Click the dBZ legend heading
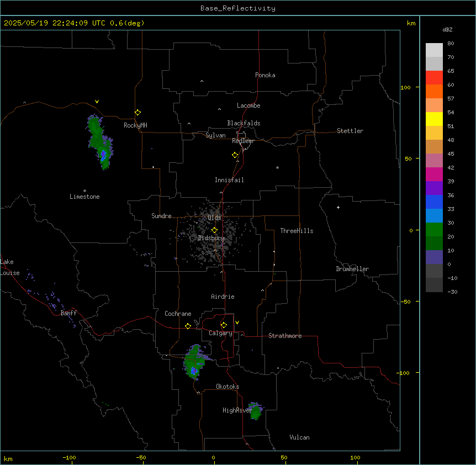Image resolution: width=476 pixels, height=465 pixels. pyautogui.click(x=447, y=29)
